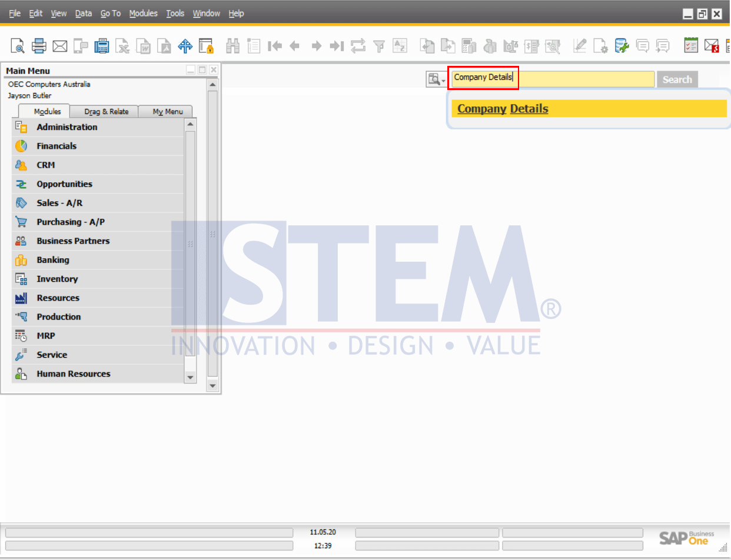Click the Target Document icon
This screenshot has width=731, height=560.
(448, 46)
